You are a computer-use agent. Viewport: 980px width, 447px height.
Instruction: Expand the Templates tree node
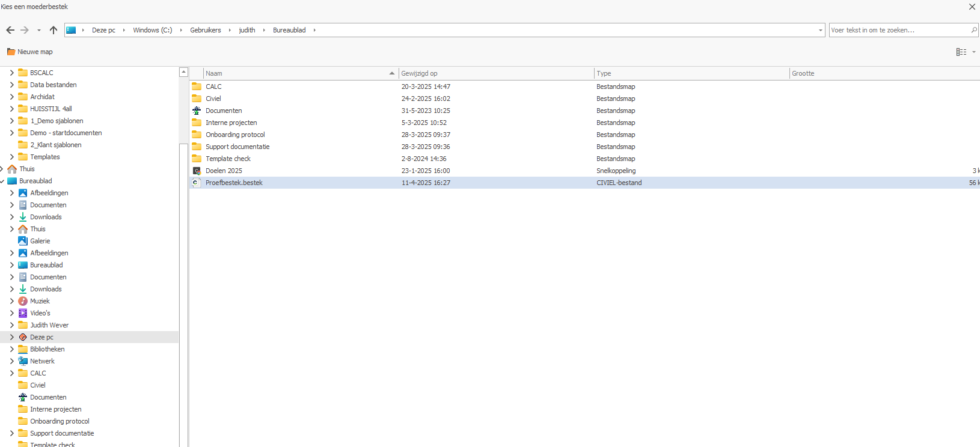point(11,157)
